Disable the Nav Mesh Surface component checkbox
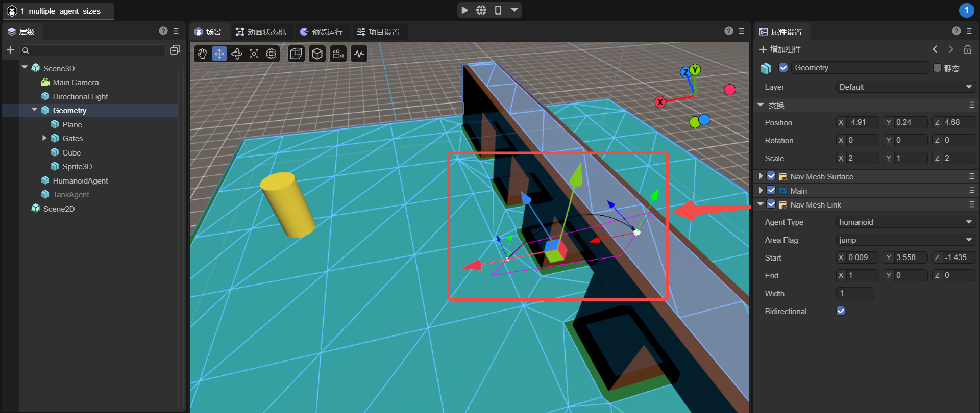Viewport: 980px width, 413px height. (x=771, y=176)
